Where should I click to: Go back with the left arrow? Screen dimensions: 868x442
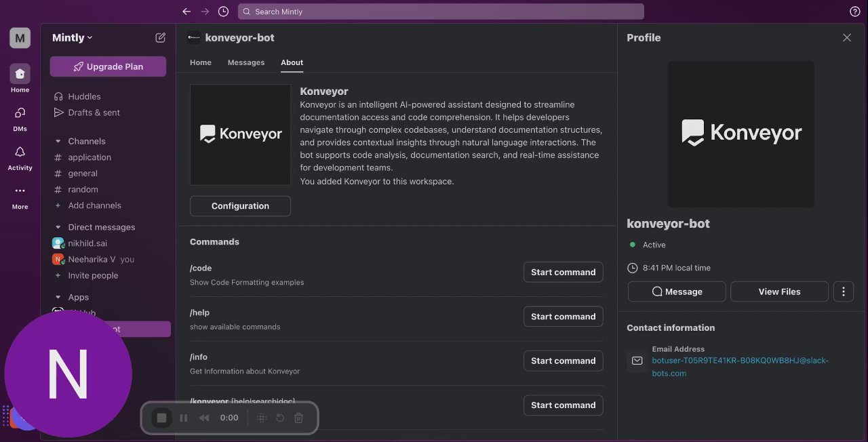[x=186, y=12]
